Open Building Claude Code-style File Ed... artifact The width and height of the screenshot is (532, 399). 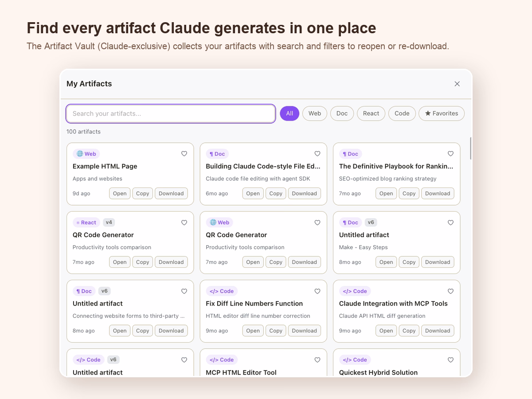click(x=253, y=193)
